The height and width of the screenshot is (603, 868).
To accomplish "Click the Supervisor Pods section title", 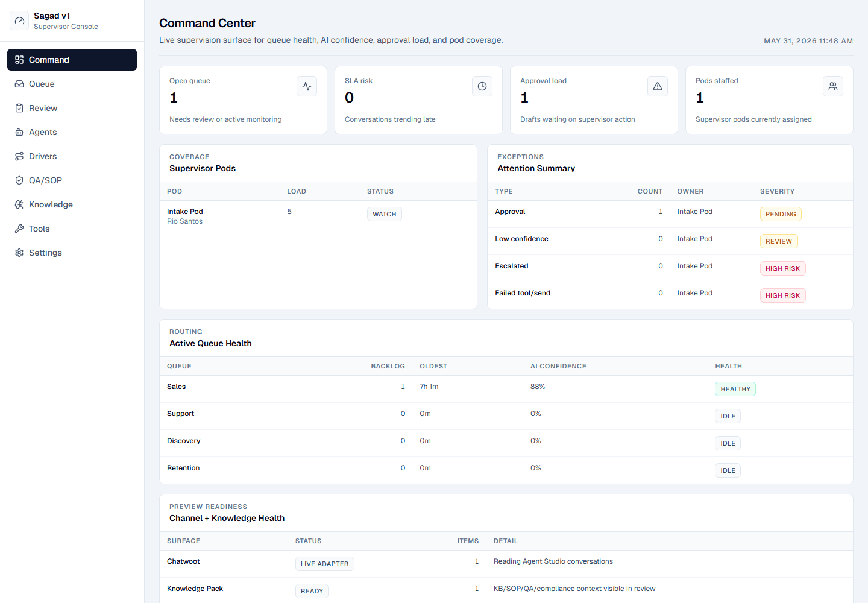I will 203,168.
